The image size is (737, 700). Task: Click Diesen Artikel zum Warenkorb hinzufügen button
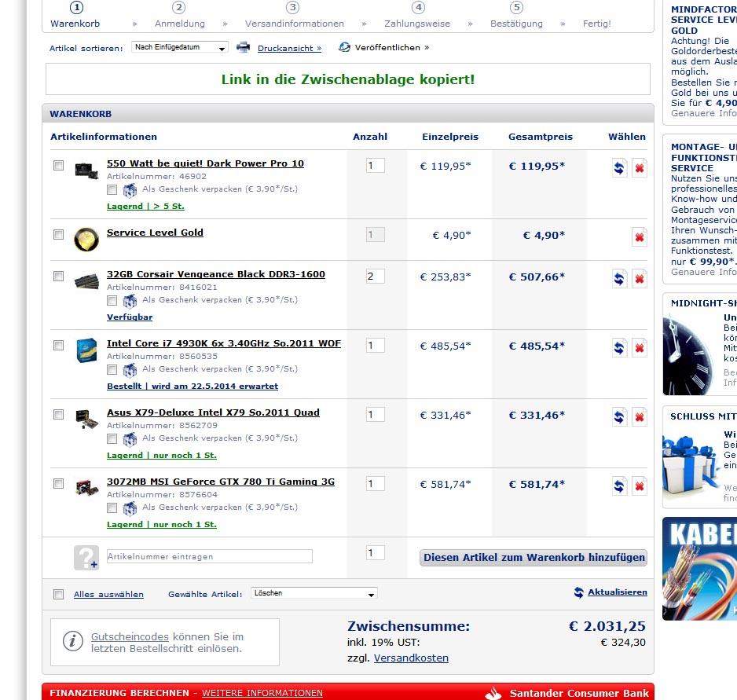[x=533, y=558]
